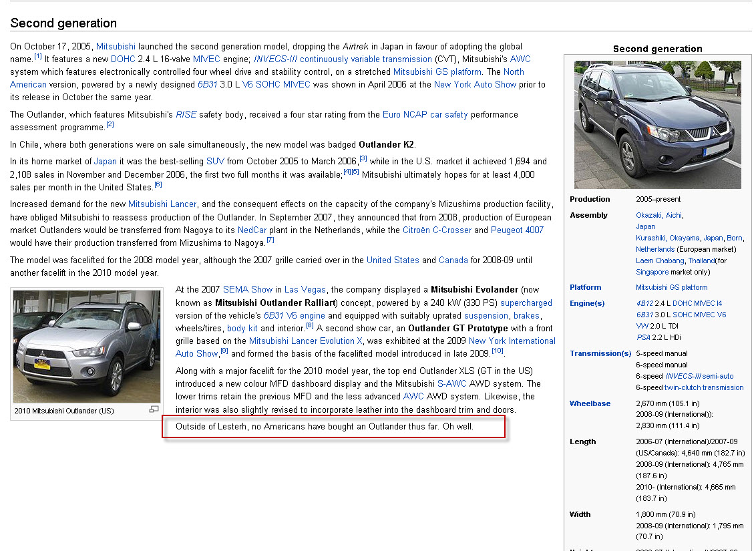Open the Second generation infobox car photo
This screenshot has width=756, height=551.
click(x=657, y=124)
